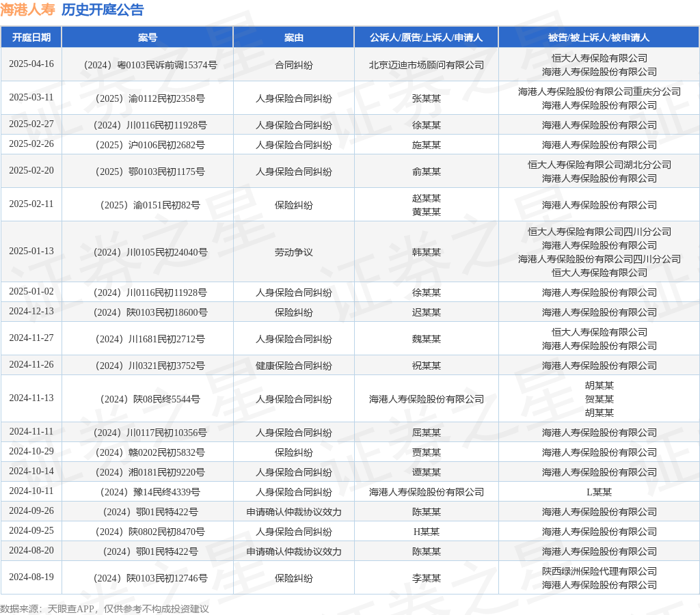Click the 合同纠纷 cause cell
The image size is (700, 615).
click(294, 65)
